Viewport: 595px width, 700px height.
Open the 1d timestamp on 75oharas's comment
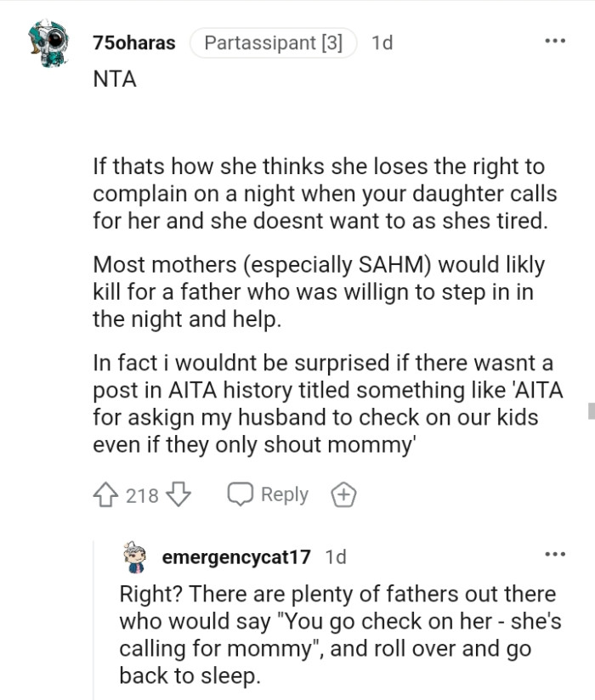click(x=382, y=41)
